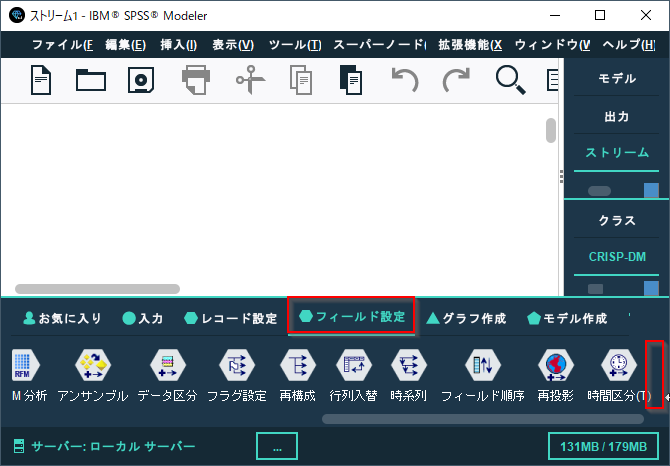Select the データ区分 node icon
Screen dimensions: 670x466
coord(168,365)
